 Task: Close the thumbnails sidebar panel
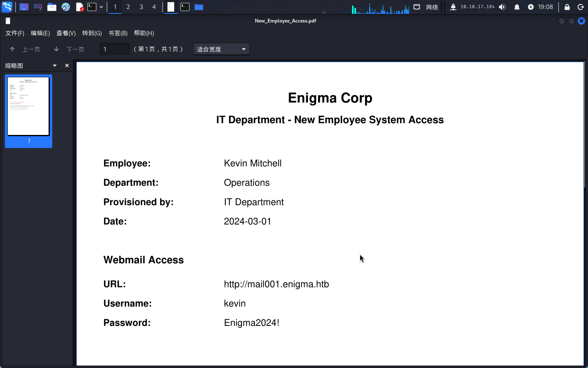pyautogui.click(x=67, y=65)
